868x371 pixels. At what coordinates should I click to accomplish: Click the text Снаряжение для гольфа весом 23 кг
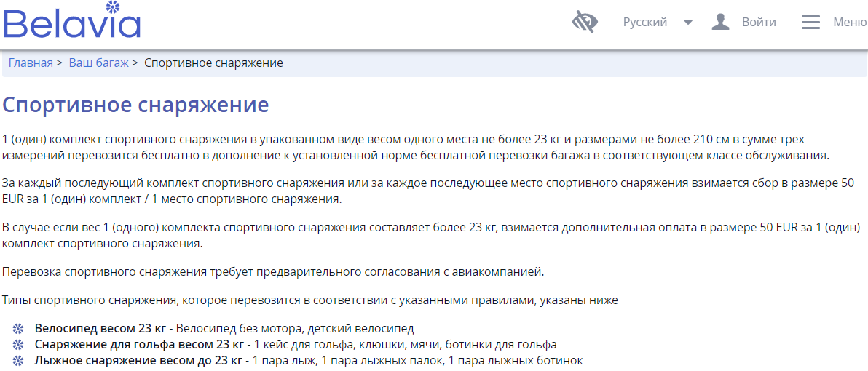pyautogui.click(x=139, y=345)
